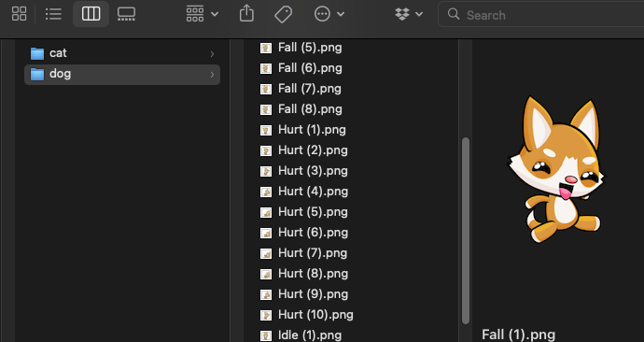Image resolution: width=644 pixels, height=342 pixels.
Task: Select Hurt (10).png
Action: click(x=315, y=315)
